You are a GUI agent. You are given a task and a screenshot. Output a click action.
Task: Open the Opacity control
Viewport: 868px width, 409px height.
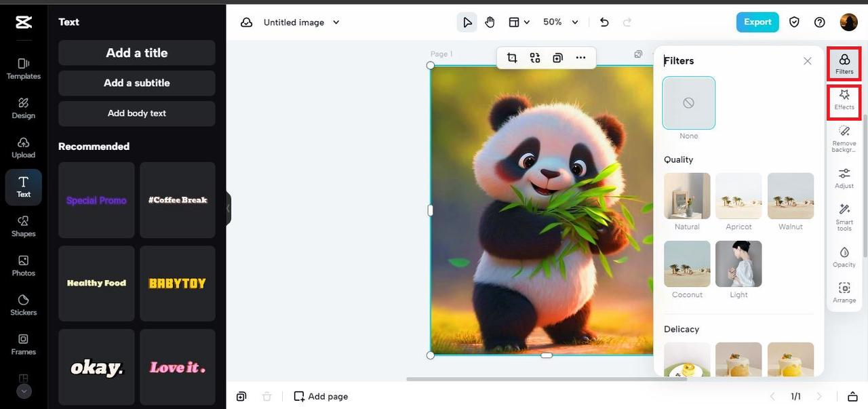(844, 257)
